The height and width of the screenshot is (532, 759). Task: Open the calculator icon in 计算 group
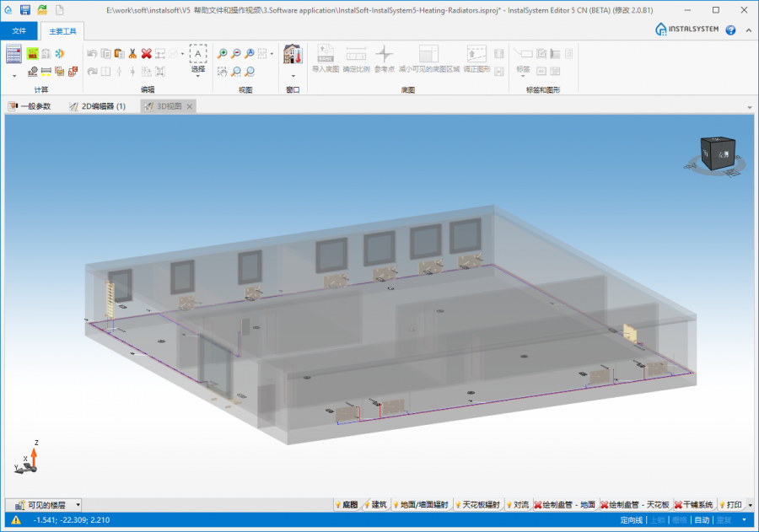(13, 54)
